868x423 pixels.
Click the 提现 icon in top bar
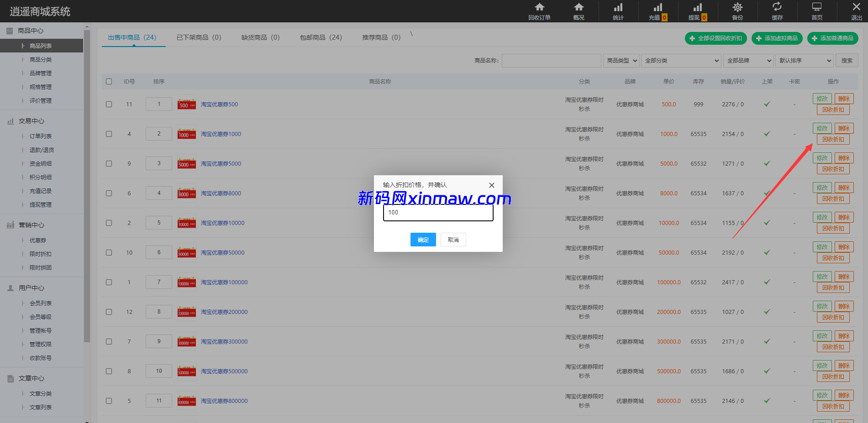[x=697, y=7]
